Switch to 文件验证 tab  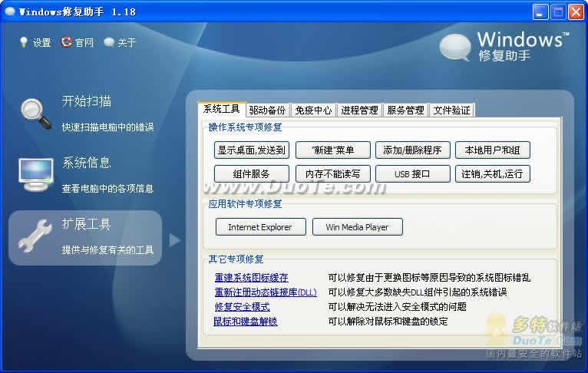(x=452, y=111)
